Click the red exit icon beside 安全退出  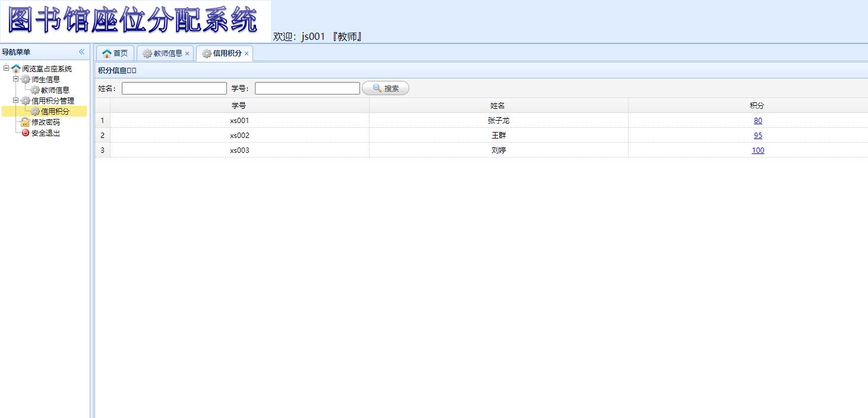pyautogui.click(x=25, y=133)
